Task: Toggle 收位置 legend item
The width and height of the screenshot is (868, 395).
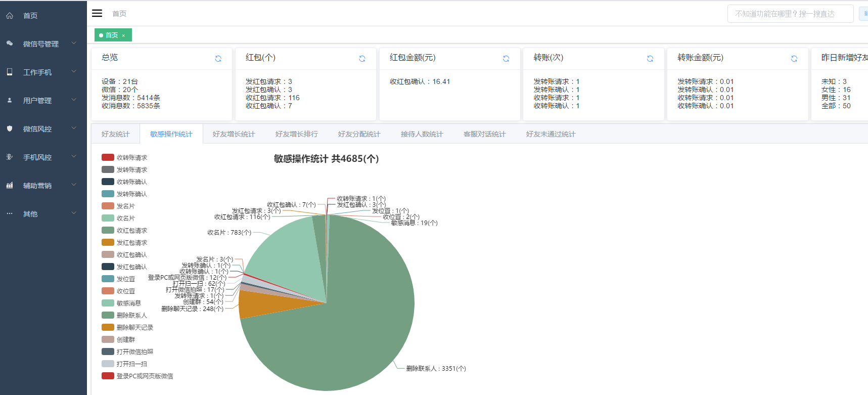Action: [x=118, y=291]
